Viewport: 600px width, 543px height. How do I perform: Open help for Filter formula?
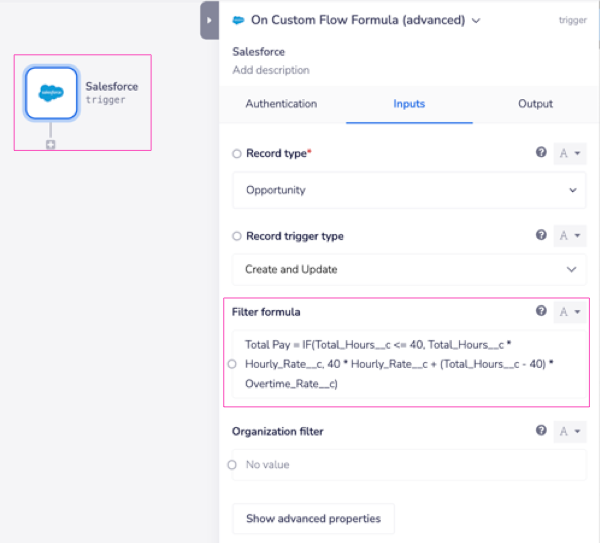[541, 311]
